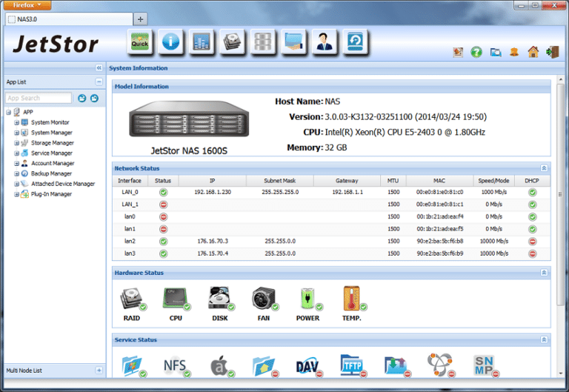Screen dimensions: 569x392
Task: Open the database cylinders toolbar icon
Action: click(263, 41)
